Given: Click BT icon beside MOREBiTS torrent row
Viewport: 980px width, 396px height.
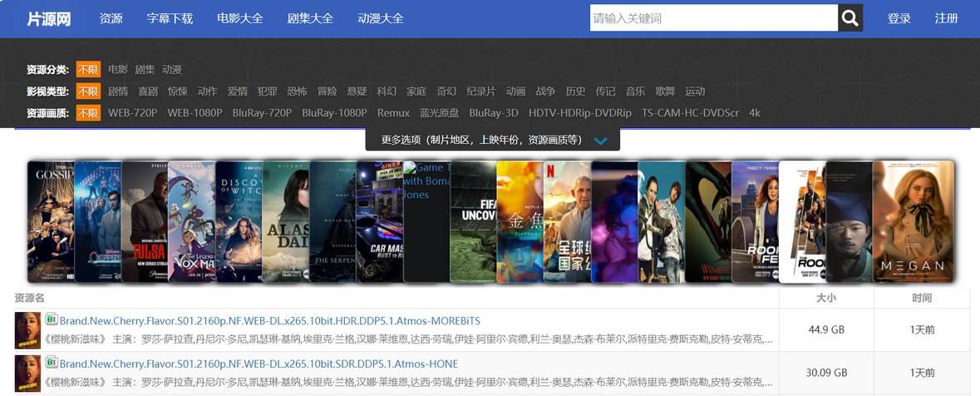Looking at the screenshot, I should point(52,319).
